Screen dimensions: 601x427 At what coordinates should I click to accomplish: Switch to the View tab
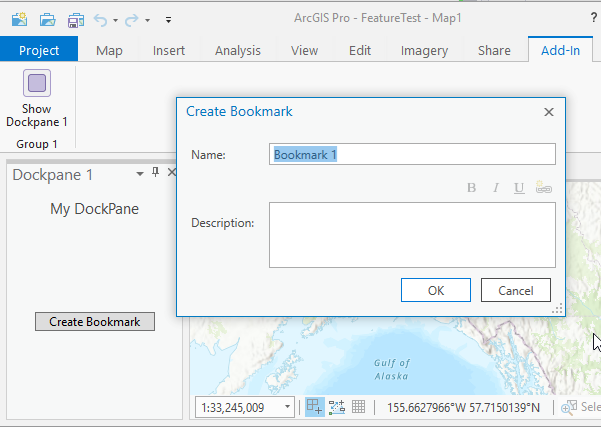pyautogui.click(x=304, y=50)
